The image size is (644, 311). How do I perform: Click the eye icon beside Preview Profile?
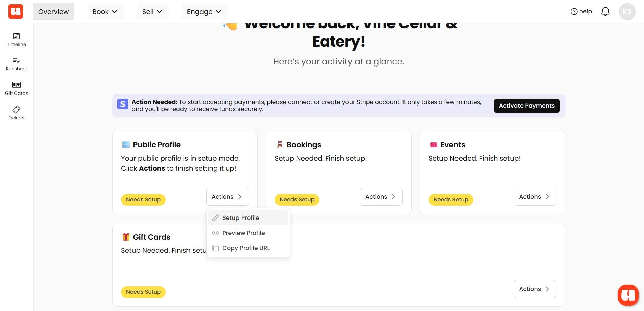(x=215, y=233)
